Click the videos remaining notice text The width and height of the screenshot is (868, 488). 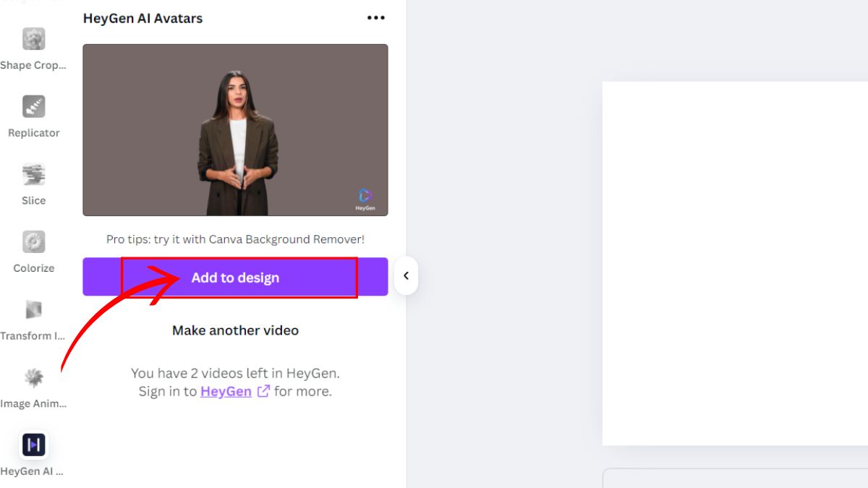(235, 372)
